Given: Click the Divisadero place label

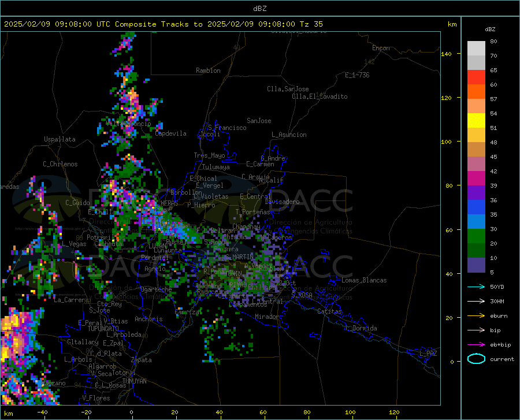Looking at the screenshot, I should click(282, 202).
